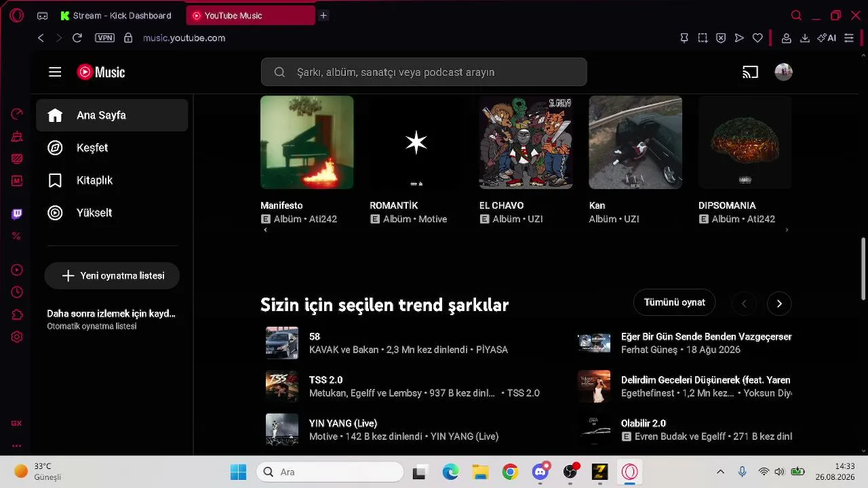The image size is (868, 488).
Task: Open Twitch panel in Opera sidebar
Action: (x=17, y=214)
